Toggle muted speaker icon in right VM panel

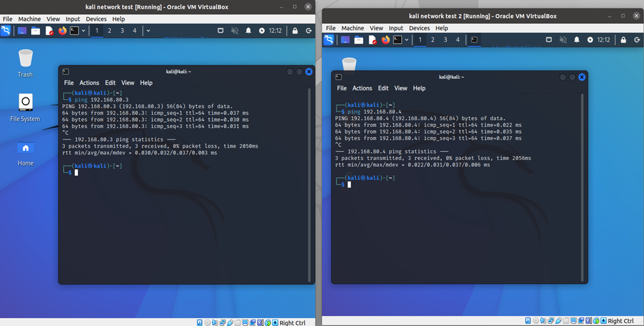(x=563, y=40)
